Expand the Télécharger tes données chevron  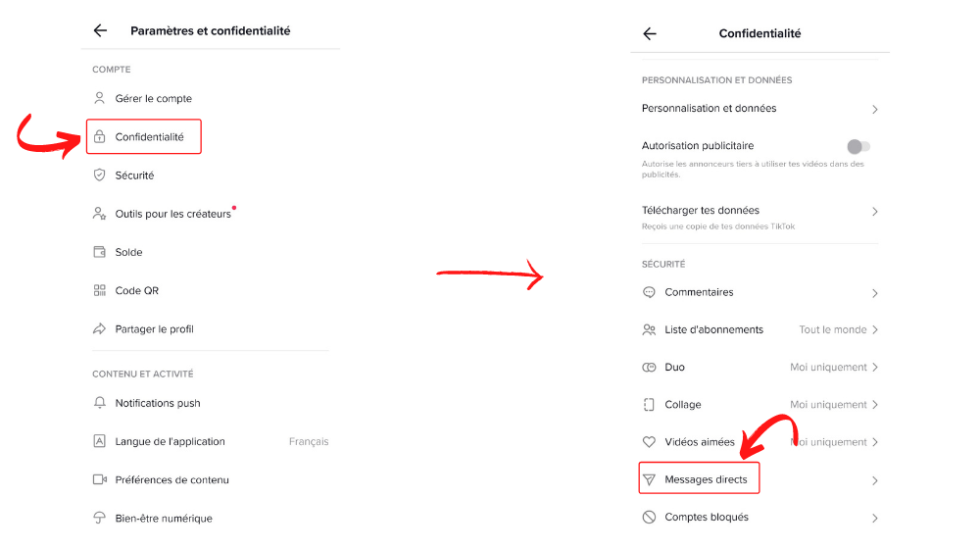pyautogui.click(x=875, y=212)
